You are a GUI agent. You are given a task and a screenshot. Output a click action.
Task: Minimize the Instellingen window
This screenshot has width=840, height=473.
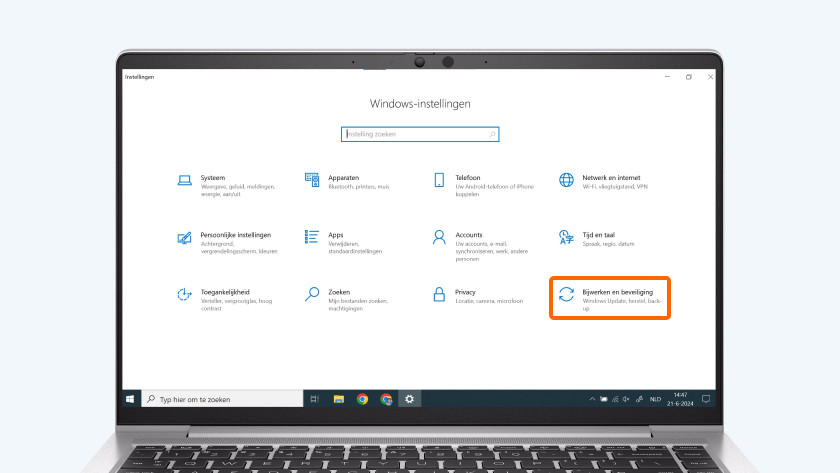coord(667,77)
